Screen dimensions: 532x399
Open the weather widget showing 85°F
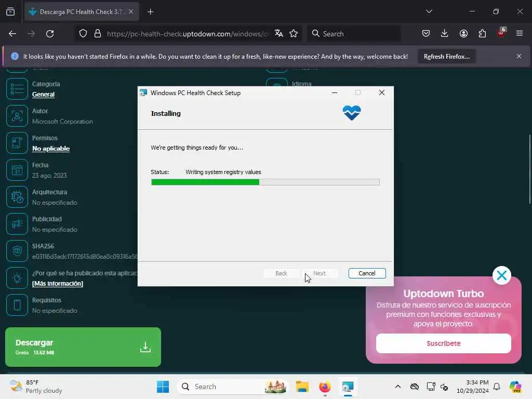[x=36, y=387]
